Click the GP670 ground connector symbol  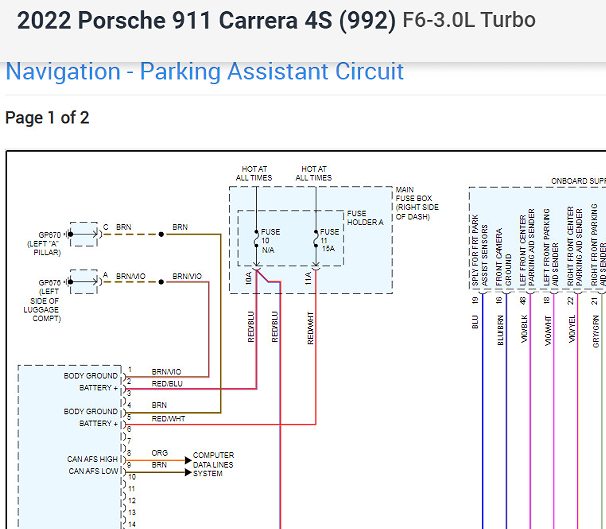coord(84,234)
